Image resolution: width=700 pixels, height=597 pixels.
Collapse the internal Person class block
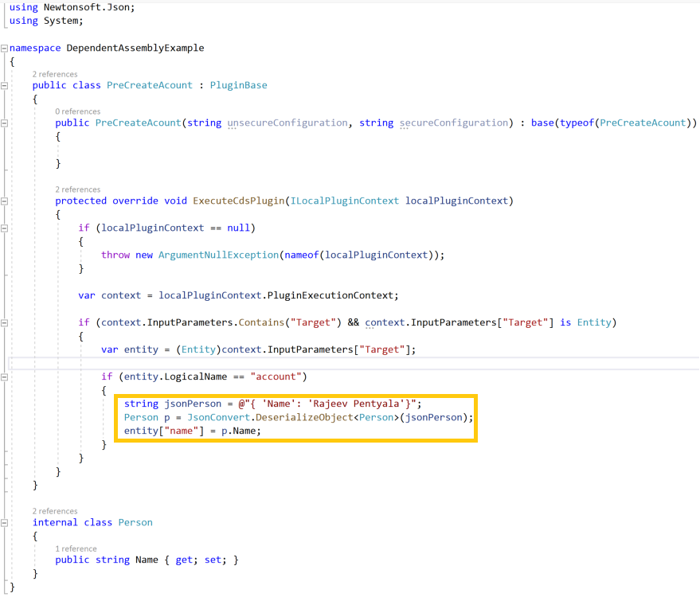[x=5, y=522]
